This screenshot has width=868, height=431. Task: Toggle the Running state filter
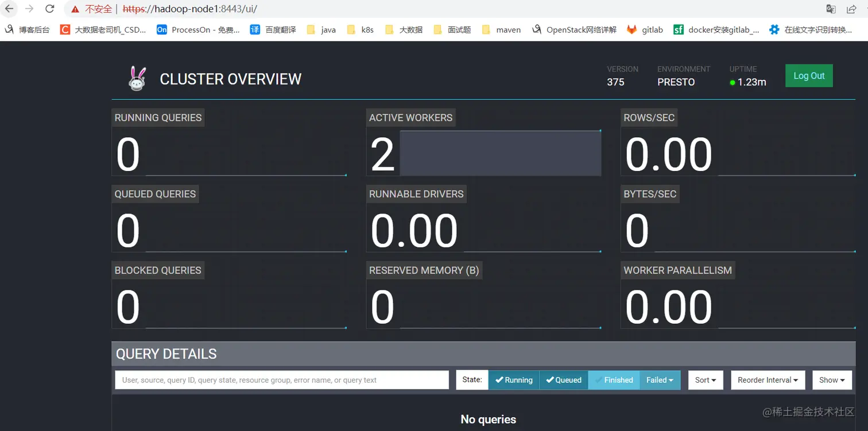(514, 380)
